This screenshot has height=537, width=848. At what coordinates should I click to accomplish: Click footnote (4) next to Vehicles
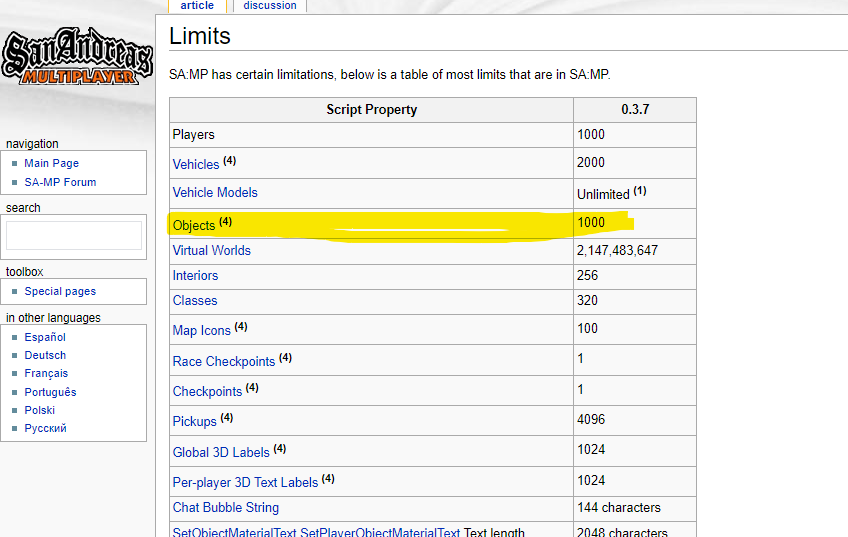pyautogui.click(x=229, y=161)
